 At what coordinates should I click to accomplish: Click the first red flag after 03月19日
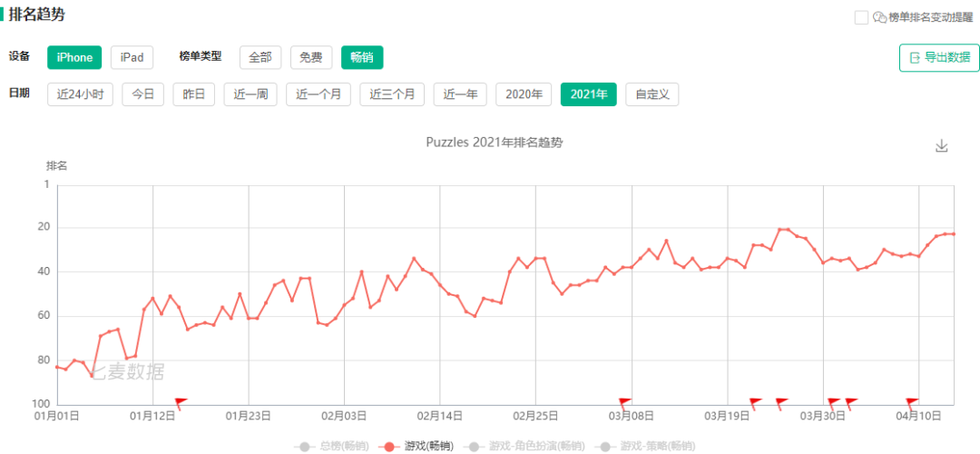click(755, 402)
